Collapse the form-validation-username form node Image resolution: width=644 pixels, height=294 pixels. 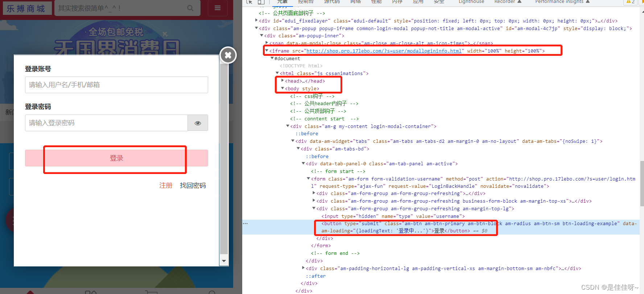pyautogui.click(x=309, y=179)
